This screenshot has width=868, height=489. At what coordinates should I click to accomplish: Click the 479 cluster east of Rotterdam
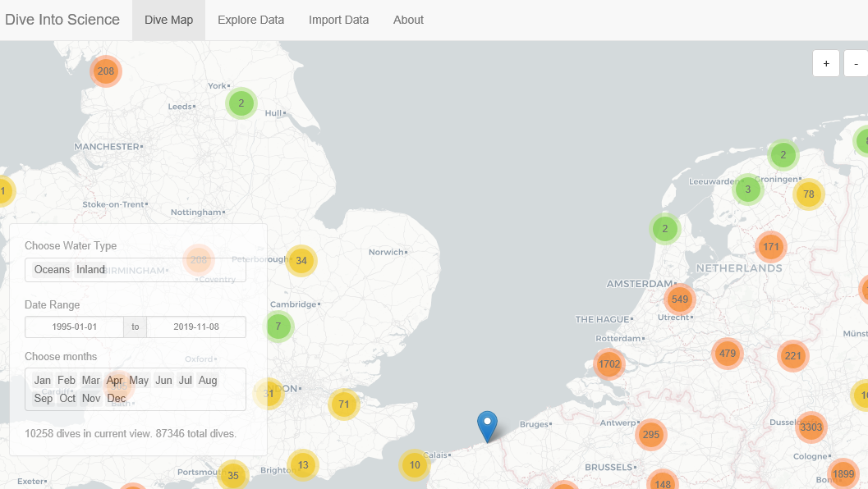pyautogui.click(x=727, y=354)
